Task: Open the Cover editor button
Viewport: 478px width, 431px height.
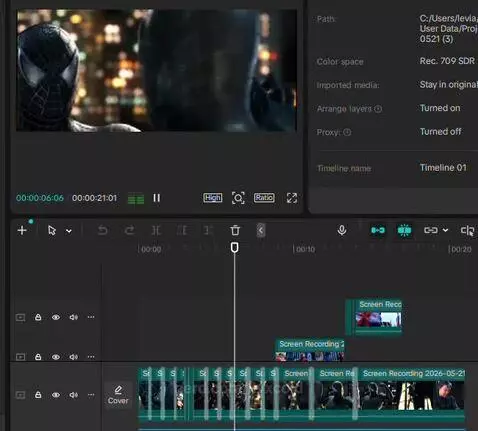Action: click(118, 395)
